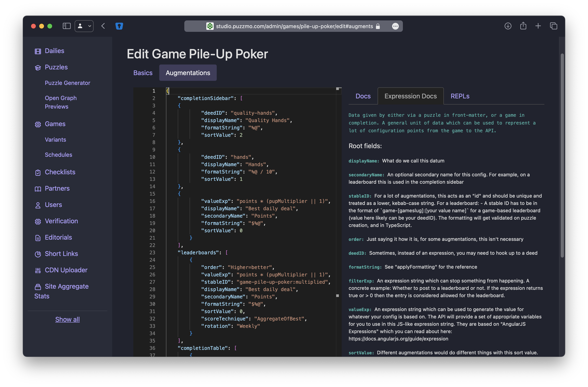588x387 pixels.
Task: Click the address bar URL field
Action: point(294,26)
